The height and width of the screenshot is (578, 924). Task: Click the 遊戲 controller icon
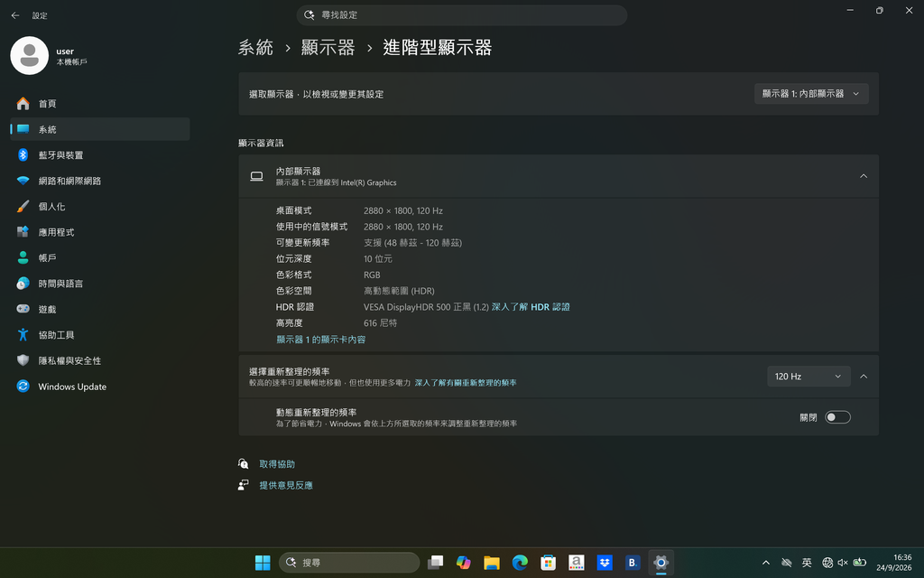(23, 309)
